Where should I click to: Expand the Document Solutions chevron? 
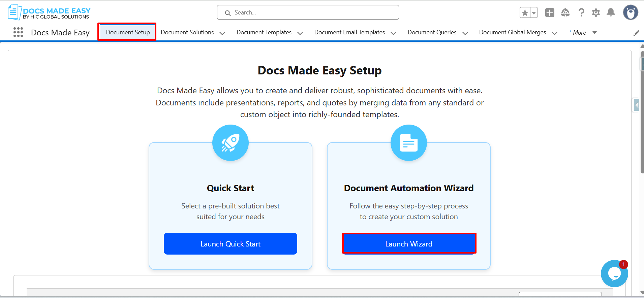pos(222,33)
